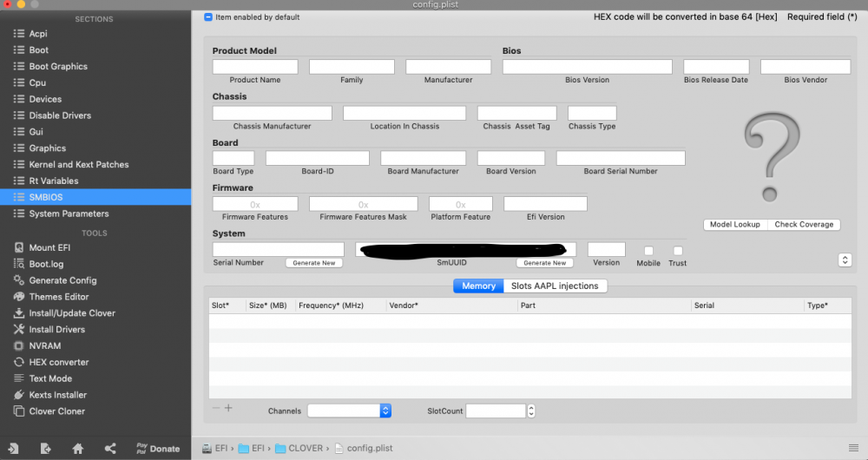Click the EFI drive in path bar

click(214, 449)
